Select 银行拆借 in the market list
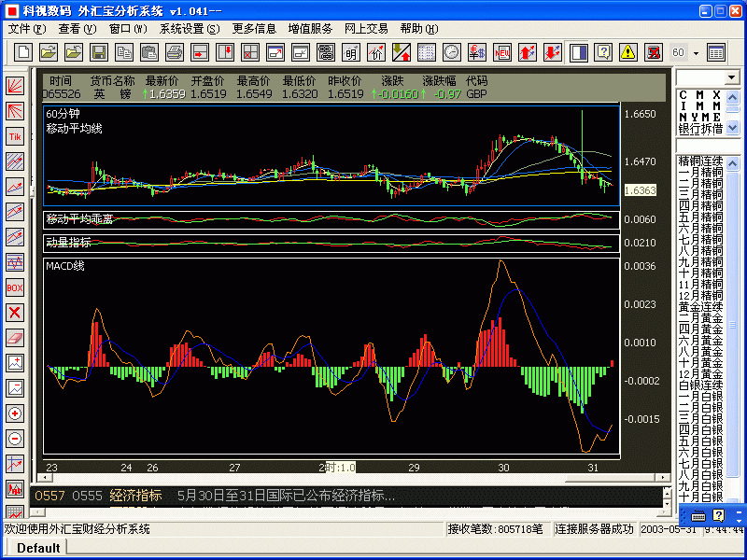The width and height of the screenshot is (747, 560). pos(700,129)
